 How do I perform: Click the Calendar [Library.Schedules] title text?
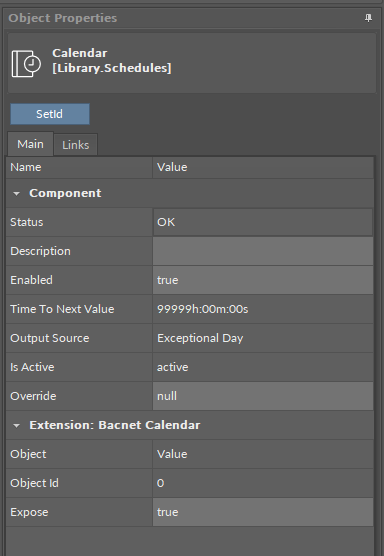[x=112, y=60]
